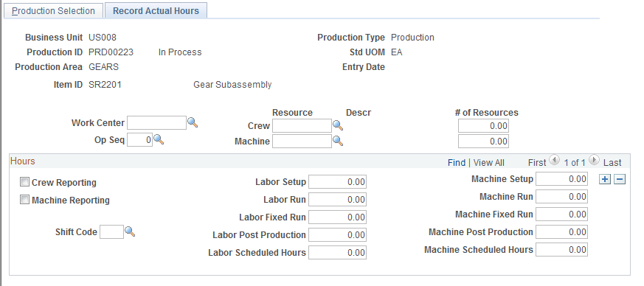Focus the Work Center input field
This screenshot has height=286, width=644.
pyautogui.click(x=156, y=122)
